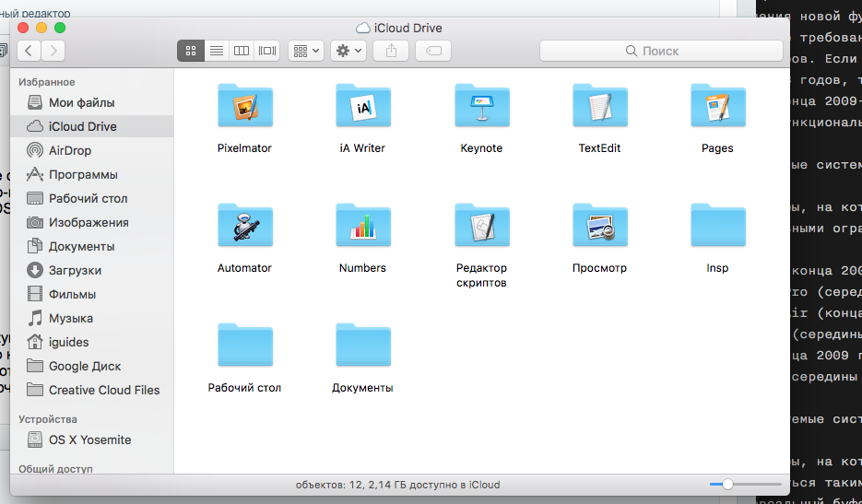862x504 pixels.
Task: Open the Просмотр folder
Action: pos(599,227)
